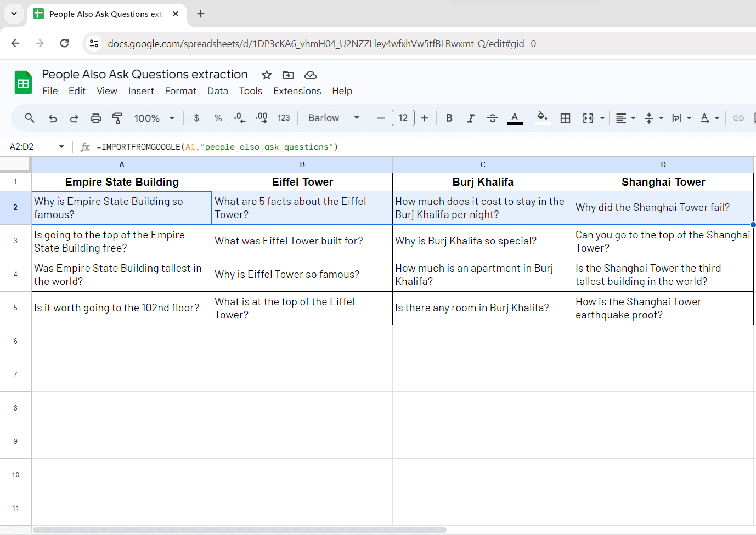Expand the 100% zoom dropdown
This screenshot has height=535, width=756.
pos(154,118)
